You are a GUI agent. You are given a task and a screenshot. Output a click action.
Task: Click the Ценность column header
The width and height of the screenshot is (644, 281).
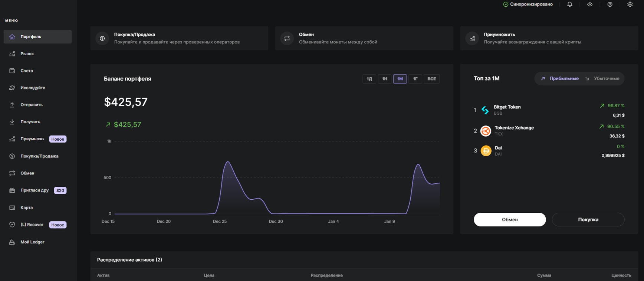click(621, 275)
